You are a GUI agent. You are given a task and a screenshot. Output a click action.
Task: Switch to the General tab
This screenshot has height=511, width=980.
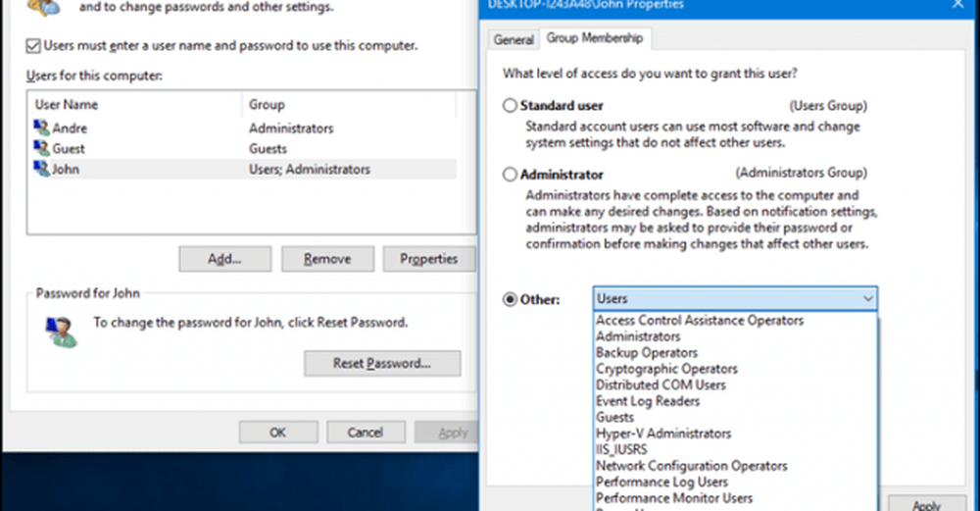[x=514, y=40]
